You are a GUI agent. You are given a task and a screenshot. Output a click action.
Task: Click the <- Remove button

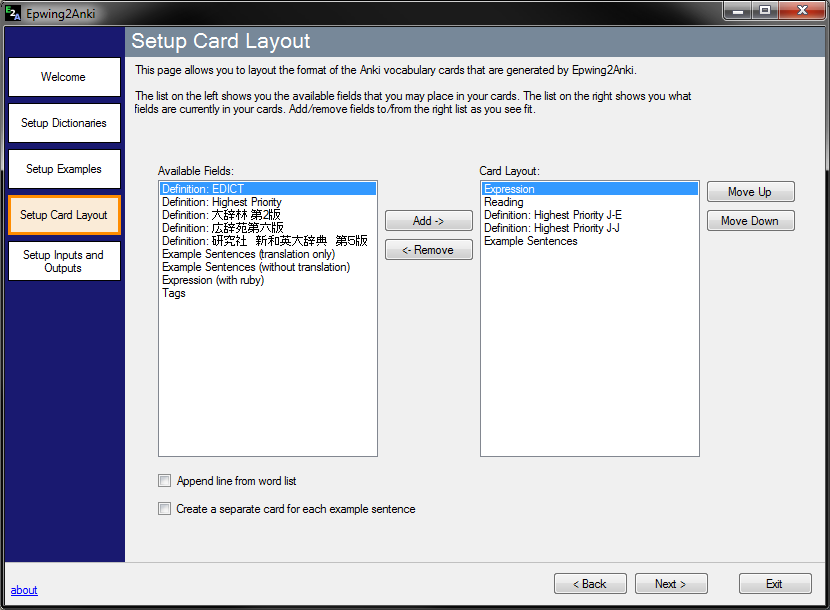[428, 249]
